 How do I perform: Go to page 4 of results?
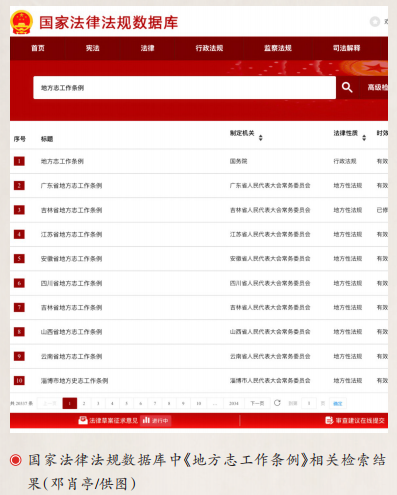click(x=112, y=403)
